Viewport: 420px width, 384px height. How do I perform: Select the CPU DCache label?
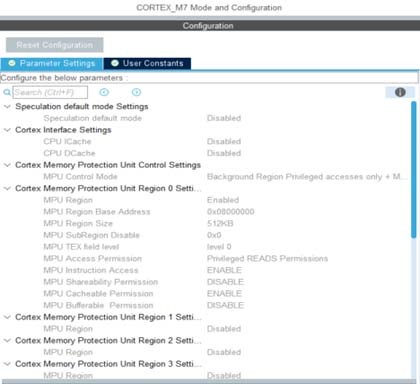69,153
